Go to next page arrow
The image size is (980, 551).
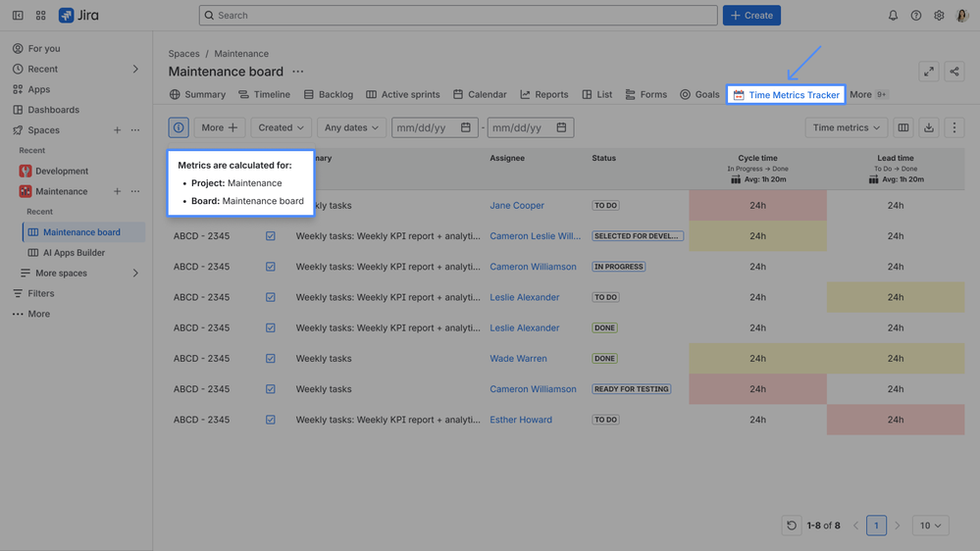tap(898, 526)
